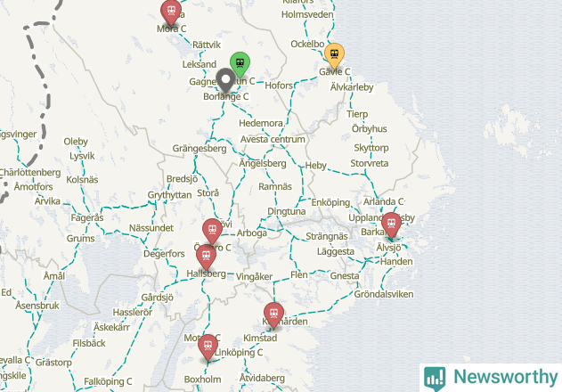Open the red train marker at Linköping C
The image size is (562, 392).
pos(208,347)
